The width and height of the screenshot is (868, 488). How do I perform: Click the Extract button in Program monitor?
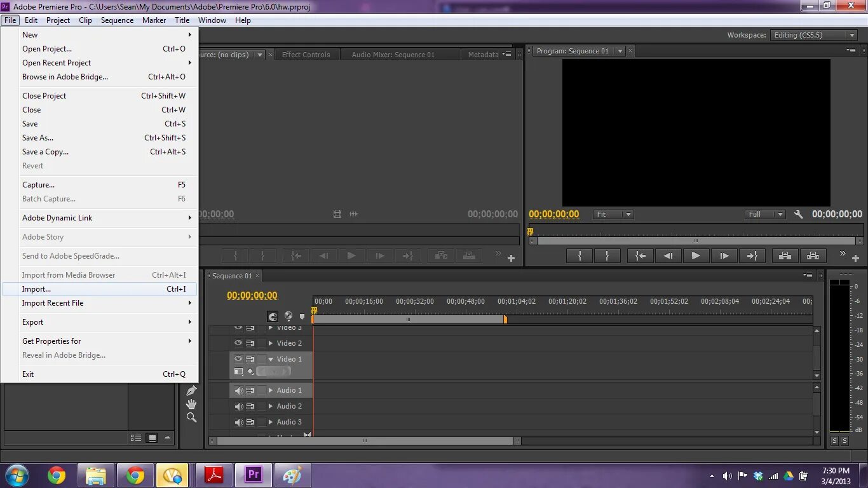point(813,255)
